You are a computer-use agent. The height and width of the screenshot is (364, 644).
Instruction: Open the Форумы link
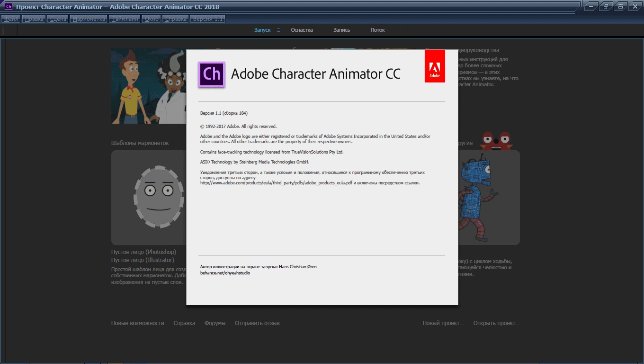point(215,323)
